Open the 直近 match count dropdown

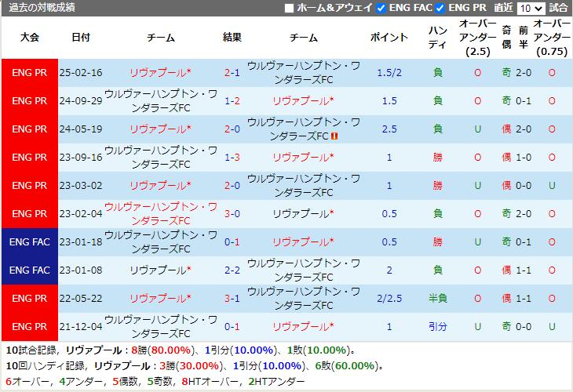[x=531, y=8]
